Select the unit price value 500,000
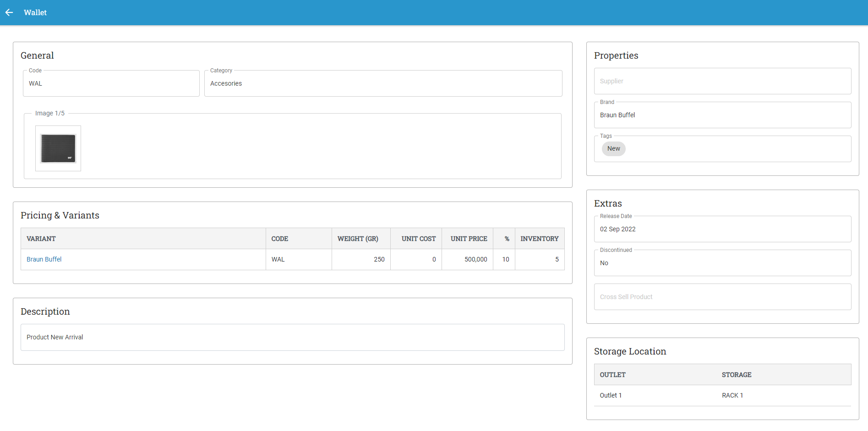The image size is (868, 431). point(476,259)
